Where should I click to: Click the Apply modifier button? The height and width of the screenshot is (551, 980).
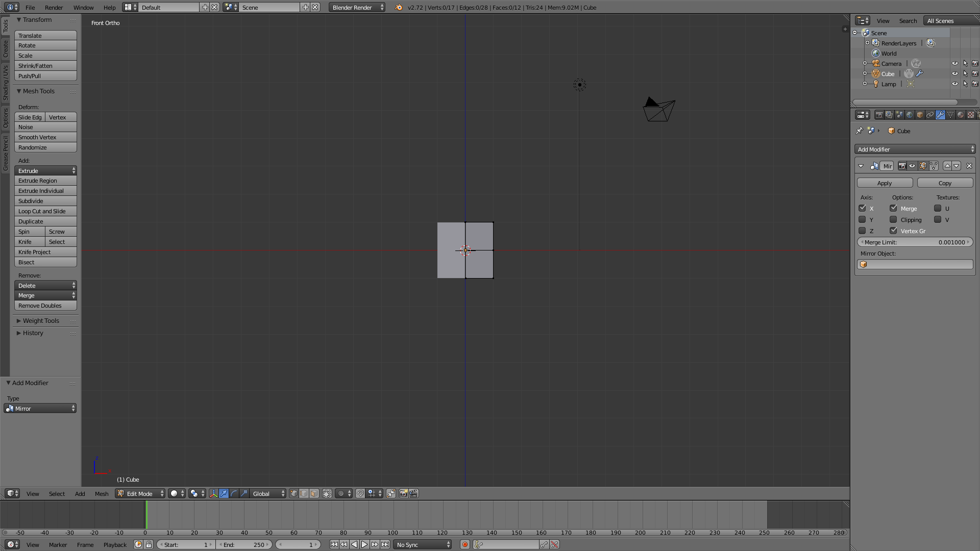pos(885,183)
